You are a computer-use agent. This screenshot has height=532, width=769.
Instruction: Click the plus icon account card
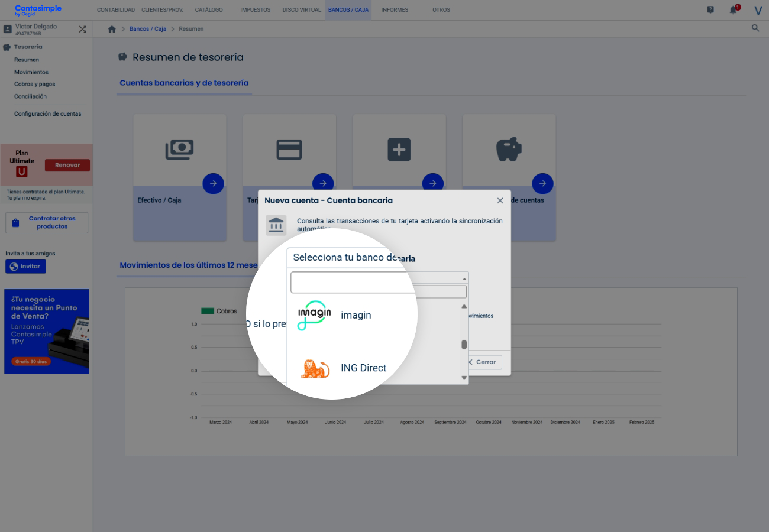coord(399,150)
